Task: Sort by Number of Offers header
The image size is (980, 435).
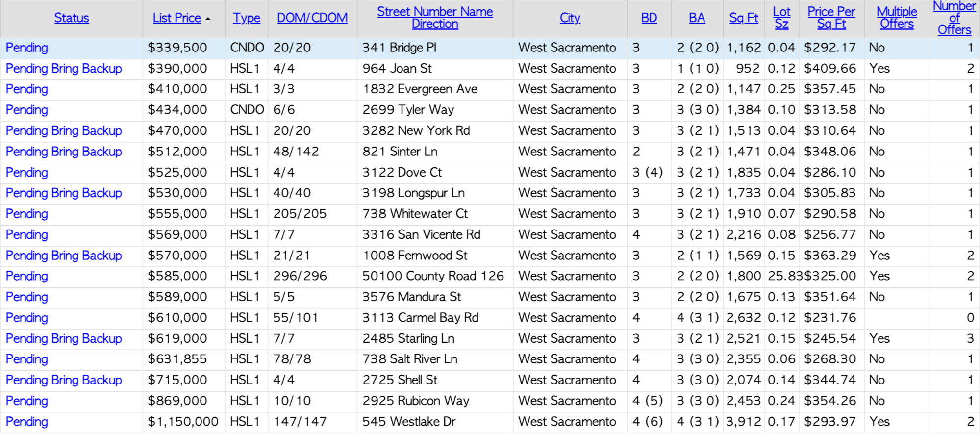Action: 954,18
